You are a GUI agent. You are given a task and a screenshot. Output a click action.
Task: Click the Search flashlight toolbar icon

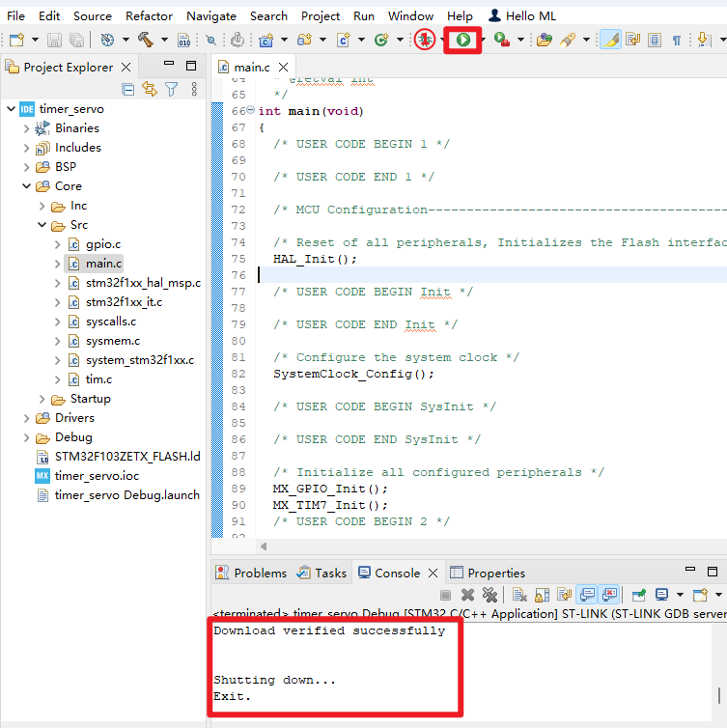(x=568, y=40)
